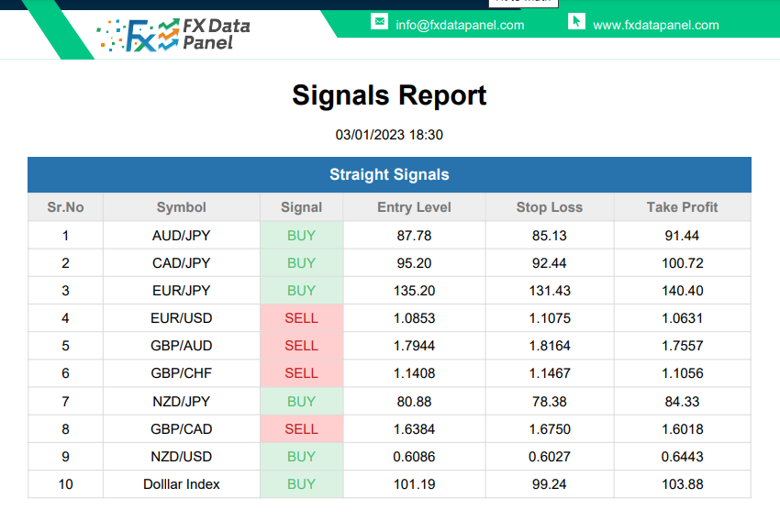
Task: Click the BUY signal for Dolllar Index
Action: point(302,484)
